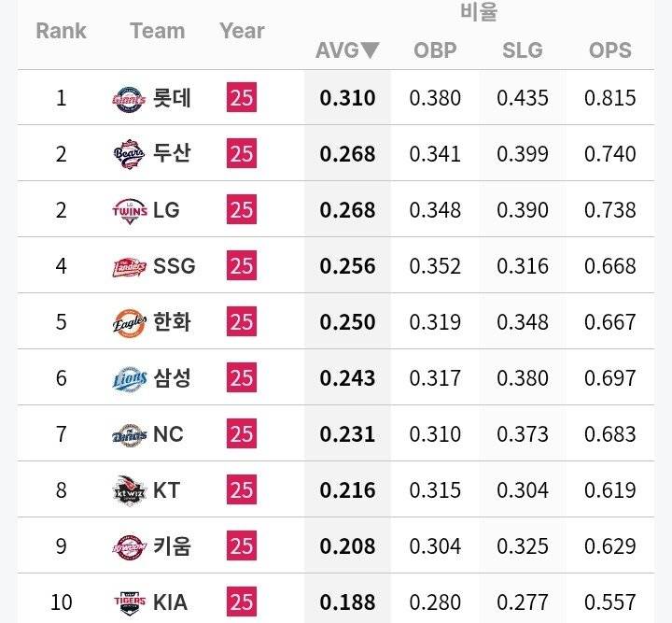Sort by the OPS column header
The width and height of the screenshot is (672, 623).
click(x=610, y=50)
